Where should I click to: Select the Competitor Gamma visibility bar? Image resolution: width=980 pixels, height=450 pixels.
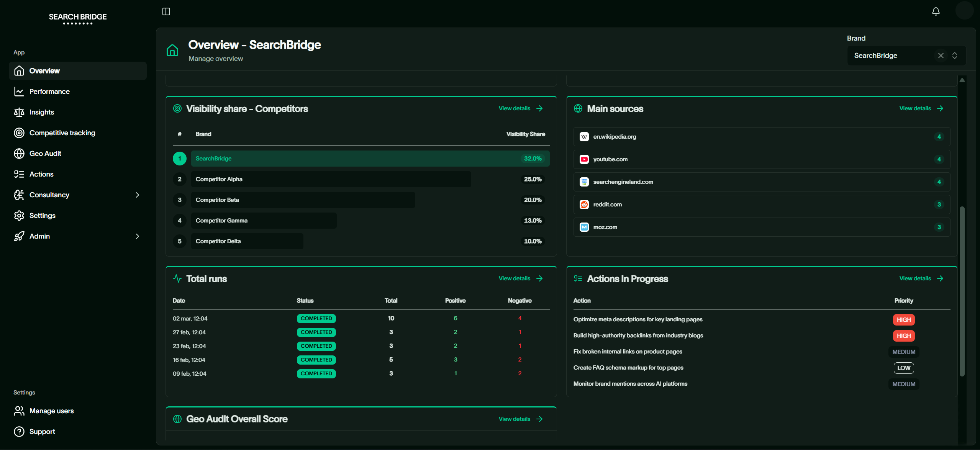point(264,221)
